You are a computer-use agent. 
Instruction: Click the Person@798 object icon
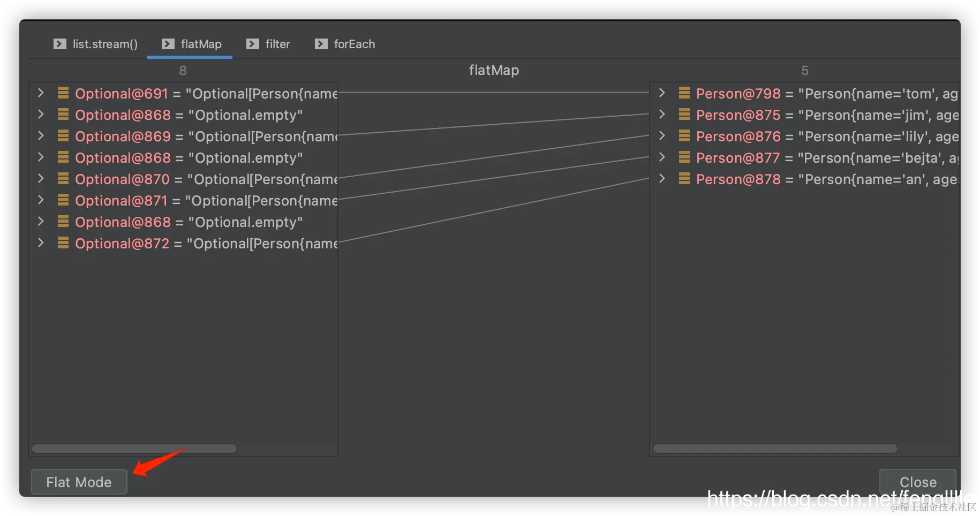(684, 94)
